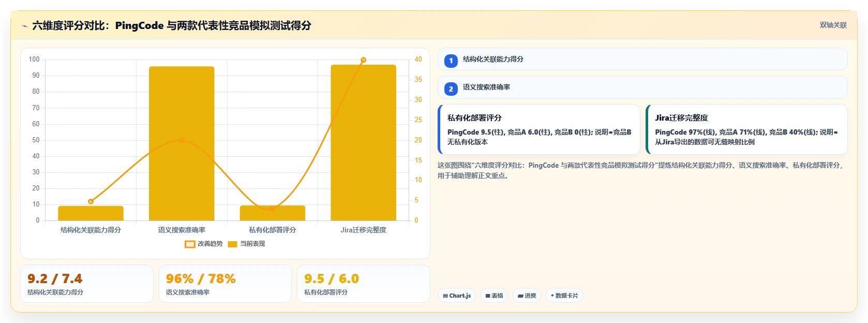Toggle the 改善趋势 legend entry

204,244
